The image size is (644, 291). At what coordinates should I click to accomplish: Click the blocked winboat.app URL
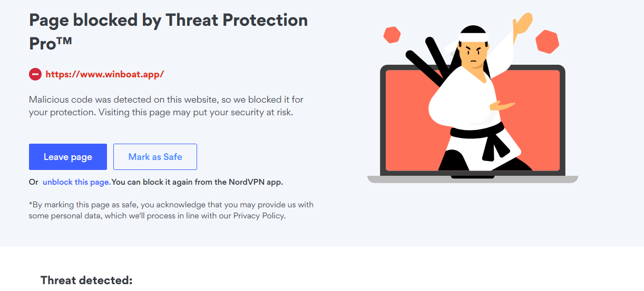click(x=105, y=74)
